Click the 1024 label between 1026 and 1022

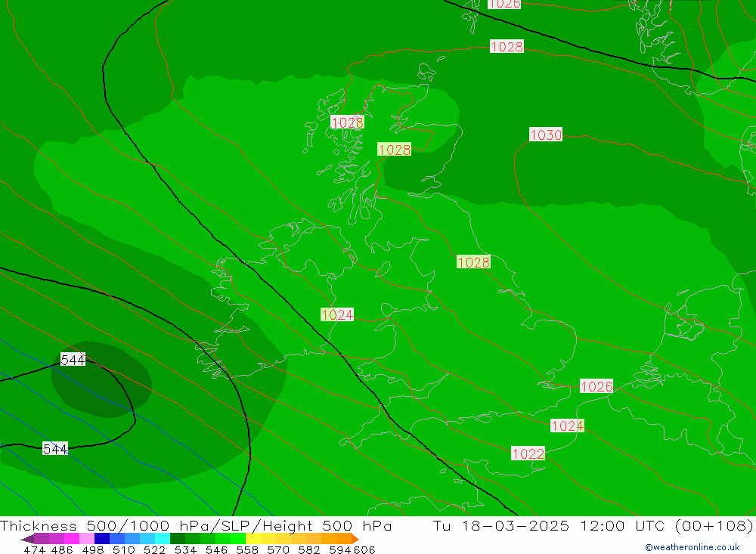567,426
